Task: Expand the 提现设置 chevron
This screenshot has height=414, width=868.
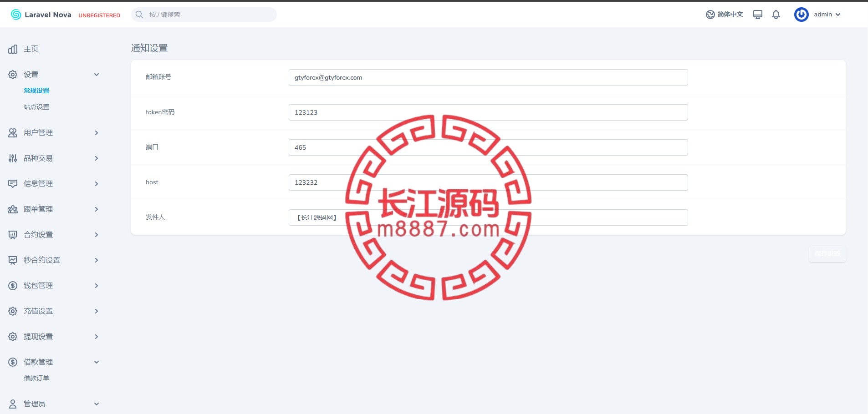Action: [97, 337]
